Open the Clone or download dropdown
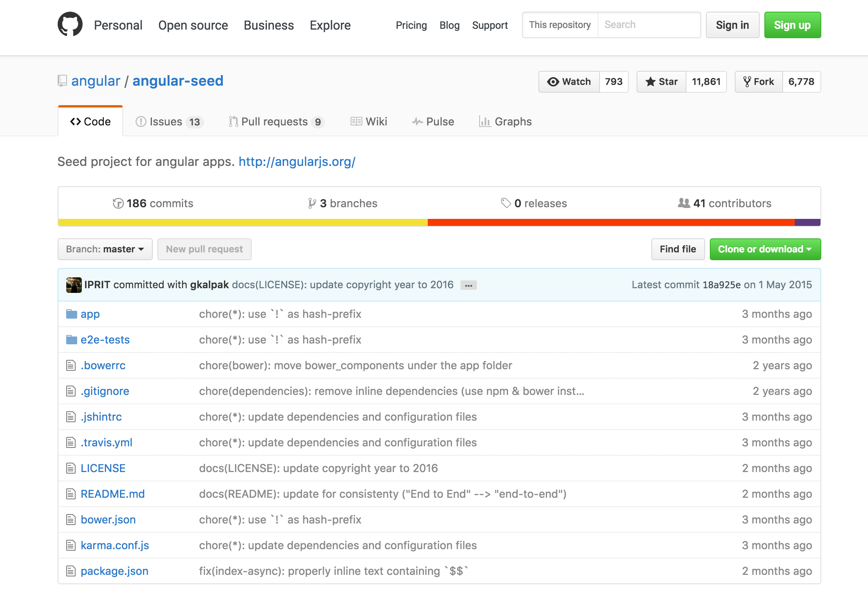Screen dimensions: 868x592 (x=765, y=249)
